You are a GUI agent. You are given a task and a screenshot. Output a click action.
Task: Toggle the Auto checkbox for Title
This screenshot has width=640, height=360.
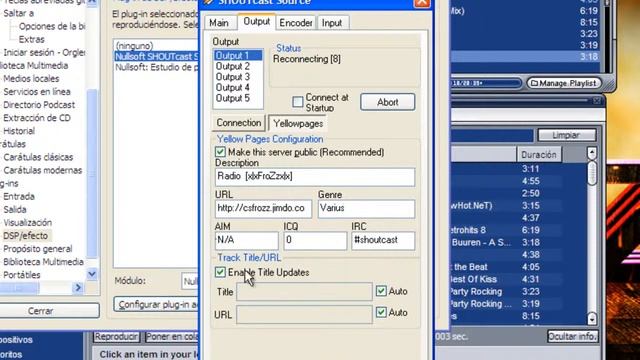pyautogui.click(x=381, y=291)
